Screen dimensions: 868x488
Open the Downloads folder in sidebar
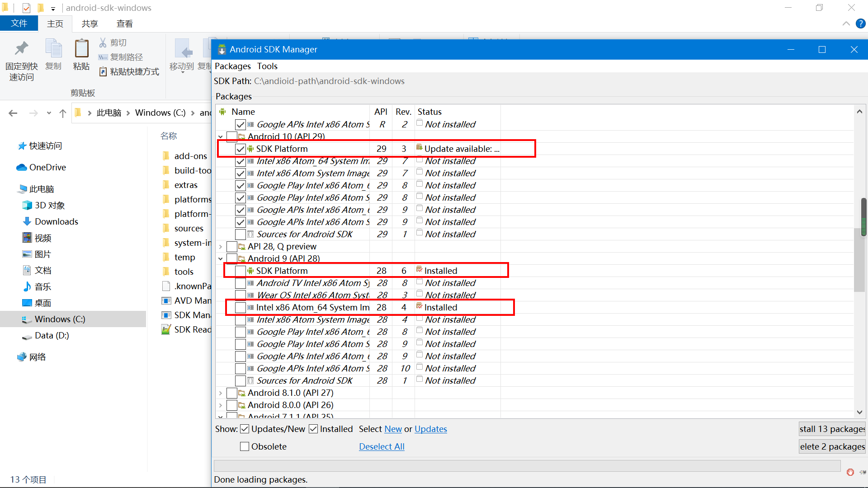point(56,221)
